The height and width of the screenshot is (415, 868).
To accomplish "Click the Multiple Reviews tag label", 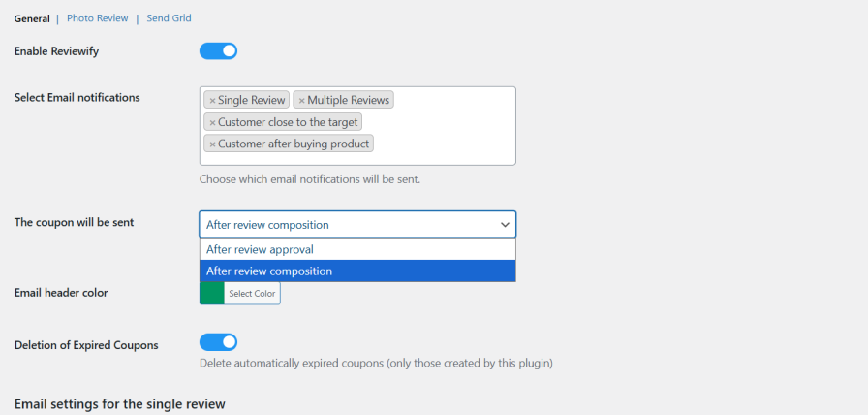I will [x=349, y=100].
